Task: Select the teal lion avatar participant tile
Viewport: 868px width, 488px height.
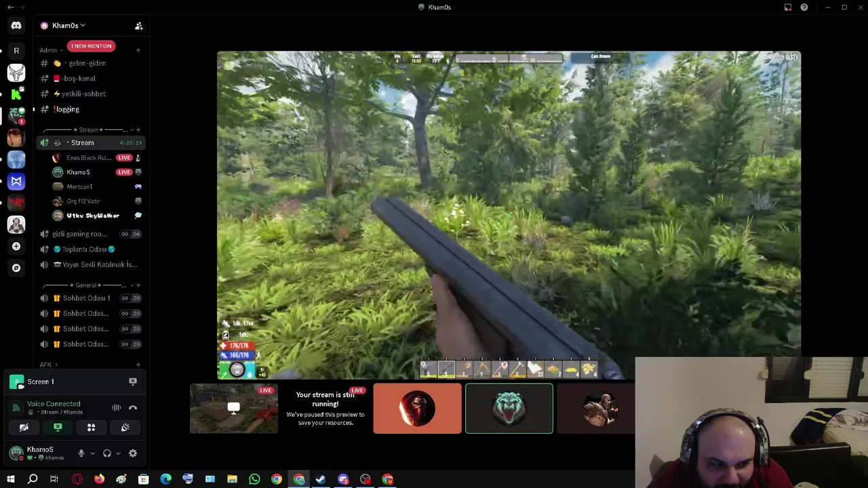Action: pos(509,408)
